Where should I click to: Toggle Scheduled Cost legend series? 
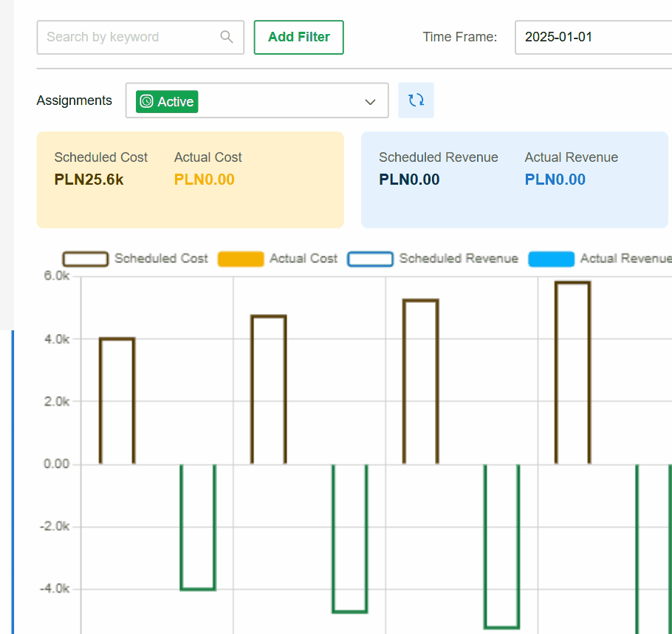click(135, 259)
